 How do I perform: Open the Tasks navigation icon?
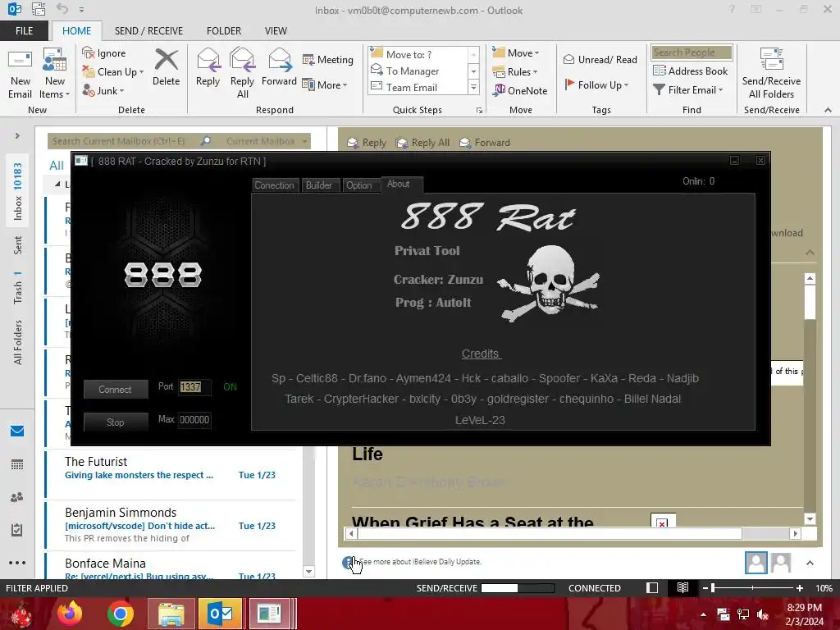click(17, 530)
